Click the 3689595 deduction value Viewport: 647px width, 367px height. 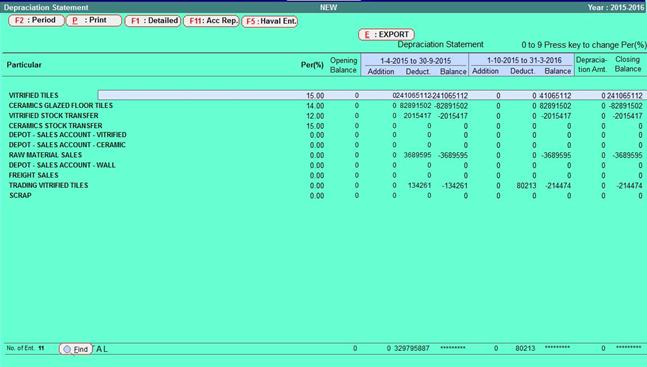pos(417,155)
